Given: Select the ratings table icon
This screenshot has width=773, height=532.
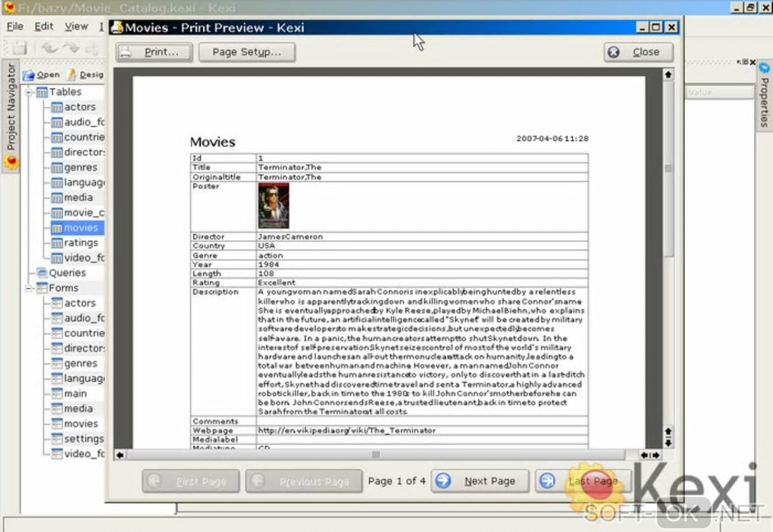Looking at the screenshot, I should 57,243.
